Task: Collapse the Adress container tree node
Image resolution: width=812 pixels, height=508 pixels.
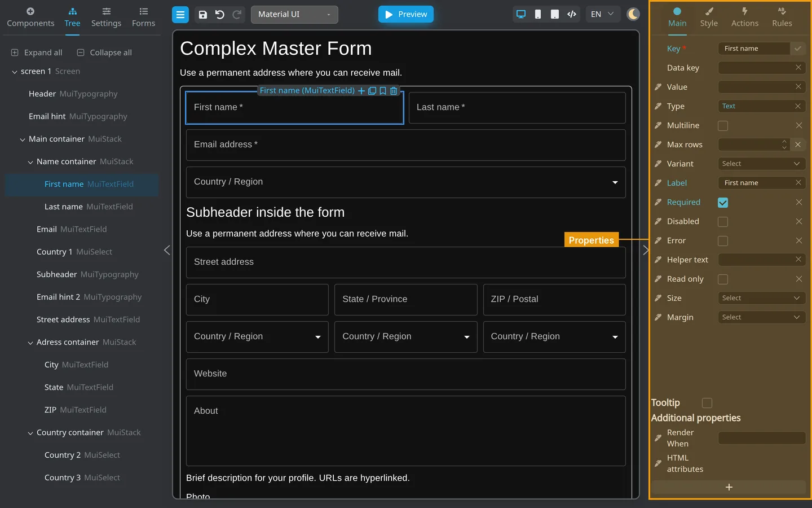Action: 30,343
